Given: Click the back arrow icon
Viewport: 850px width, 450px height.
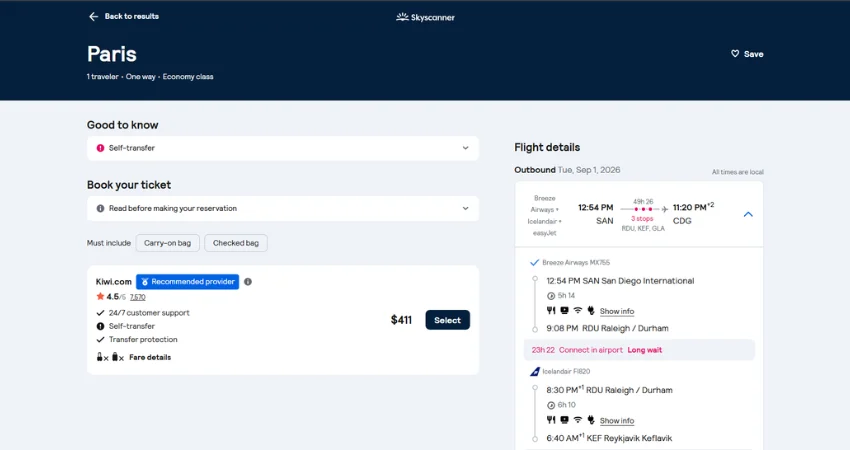Looking at the screenshot, I should (93, 17).
